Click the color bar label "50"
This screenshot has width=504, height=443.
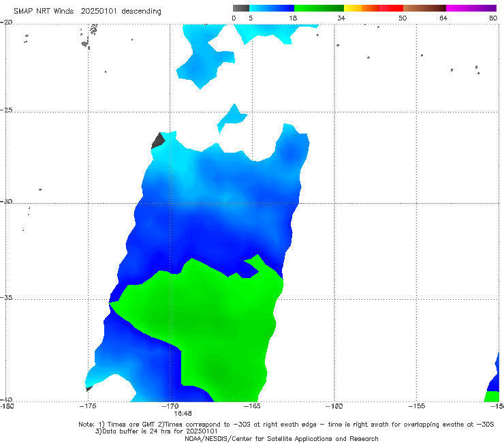[x=403, y=18]
